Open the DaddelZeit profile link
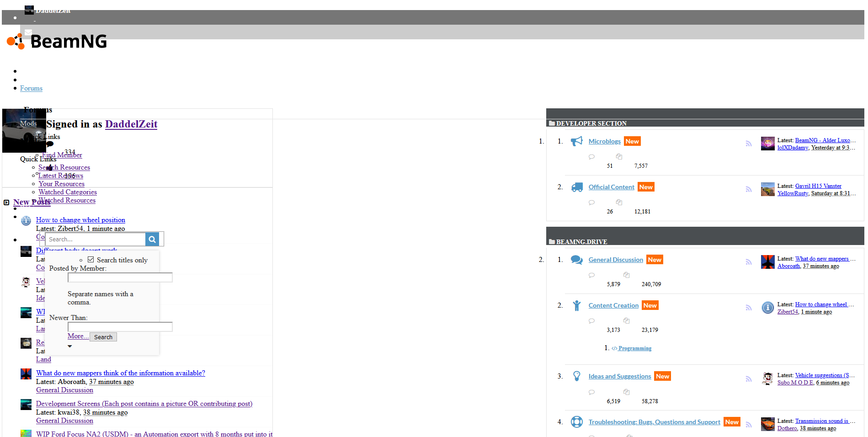The image size is (868, 437). pyautogui.click(x=131, y=124)
